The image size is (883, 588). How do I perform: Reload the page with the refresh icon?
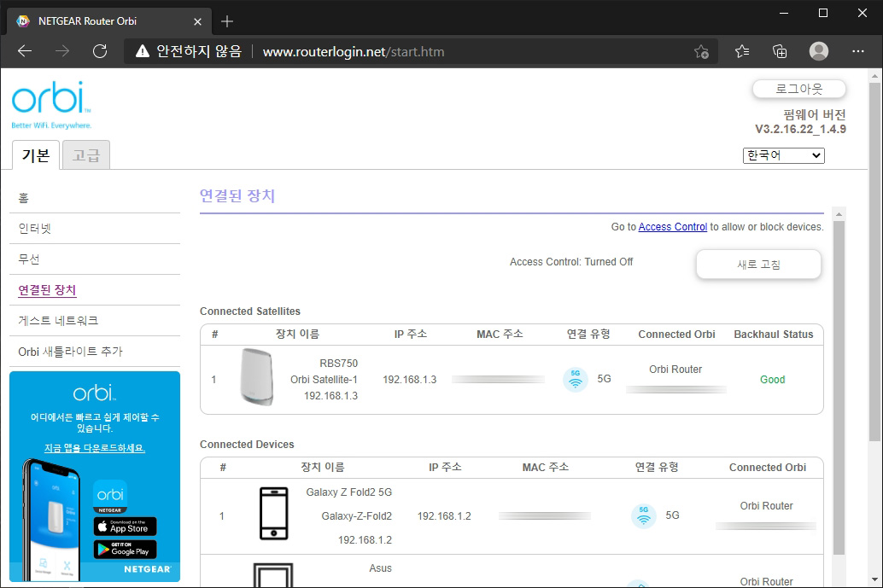pos(100,52)
